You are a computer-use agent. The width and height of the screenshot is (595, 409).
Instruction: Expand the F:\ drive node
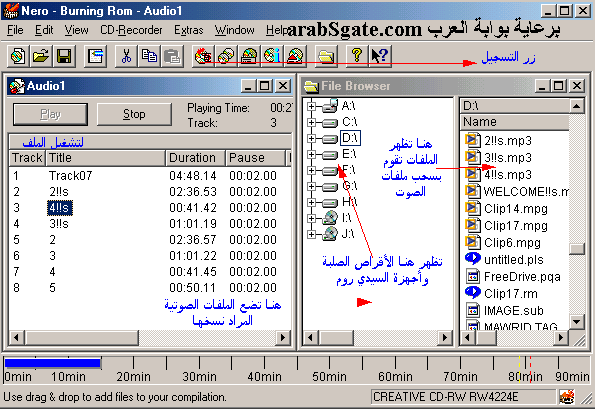pos(311,170)
